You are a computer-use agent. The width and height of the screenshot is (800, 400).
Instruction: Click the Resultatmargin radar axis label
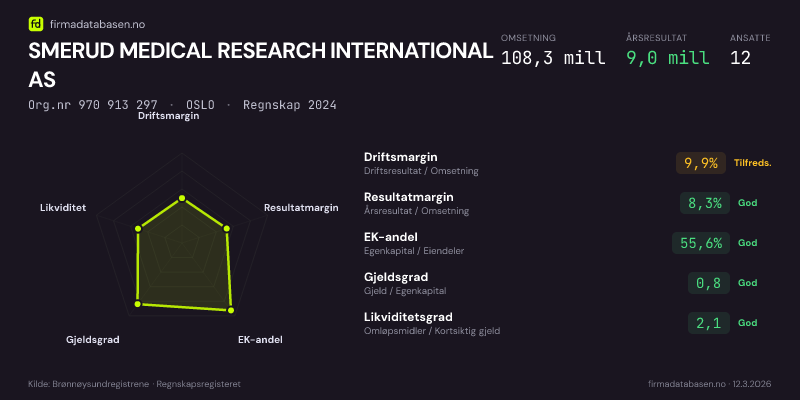pos(301,208)
